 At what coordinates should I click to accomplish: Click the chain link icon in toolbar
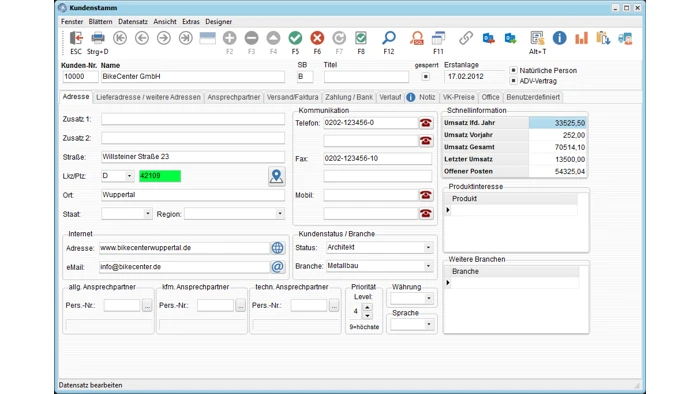(466, 38)
